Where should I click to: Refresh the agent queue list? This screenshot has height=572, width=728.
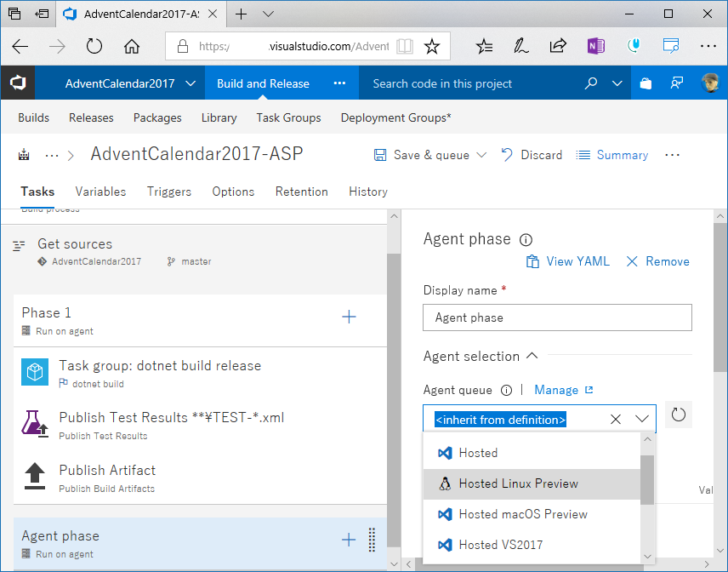pyautogui.click(x=679, y=415)
